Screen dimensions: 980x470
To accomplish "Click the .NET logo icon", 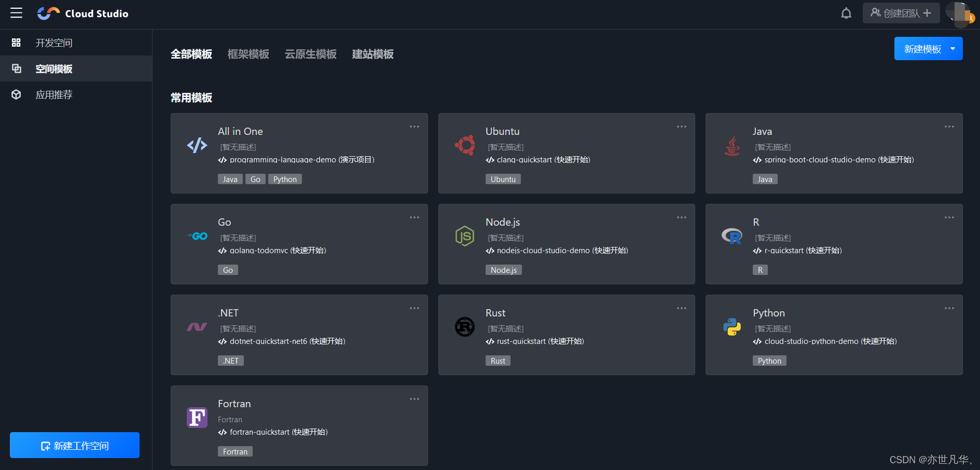I will coord(197,327).
